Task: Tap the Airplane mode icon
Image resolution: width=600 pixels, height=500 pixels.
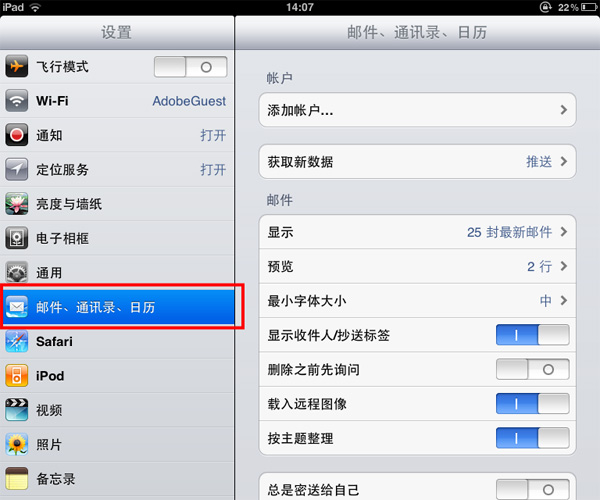Action: click(x=16, y=66)
